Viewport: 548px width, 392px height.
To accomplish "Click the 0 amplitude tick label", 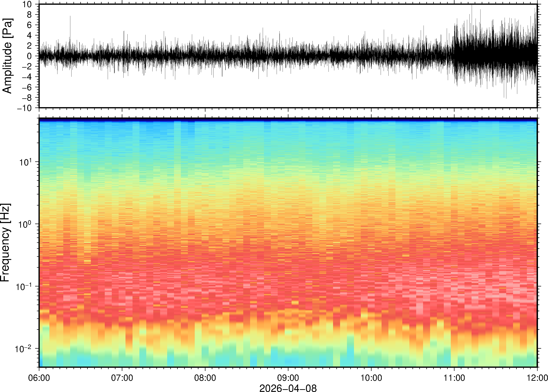I will tap(30, 56).
